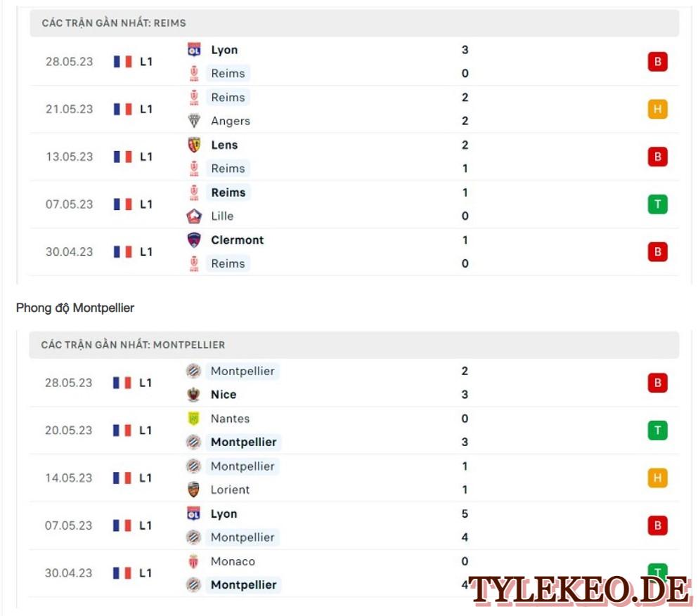Click the Lorient club crest icon
The width and height of the screenshot is (698, 616).
193,490
